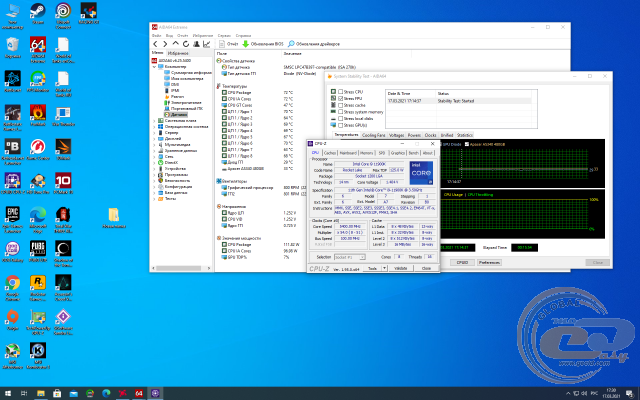Click the driver update magnifier icon
Image resolution: width=640 pixels, height=400 pixels.
tap(291, 44)
